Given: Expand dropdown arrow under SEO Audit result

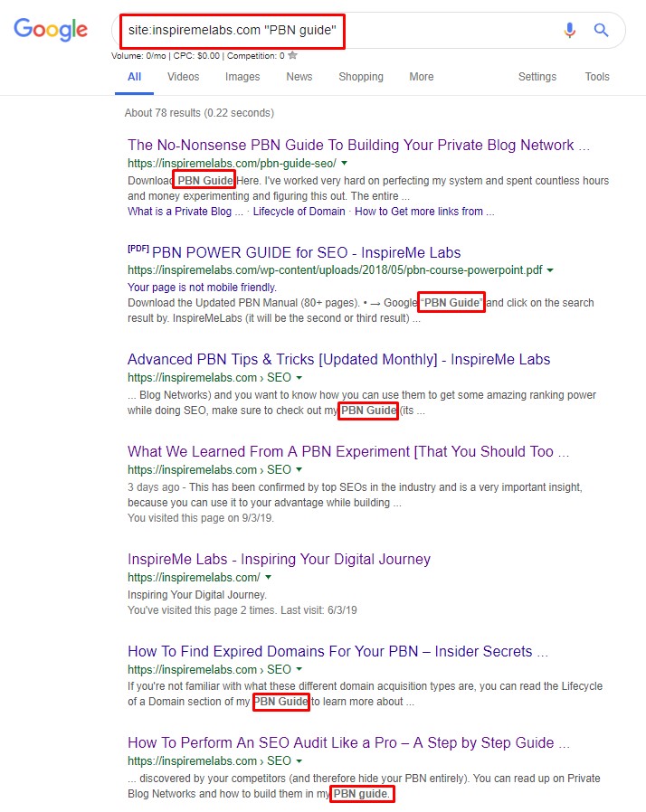Looking at the screenshot, I should (x=299, y=760).
